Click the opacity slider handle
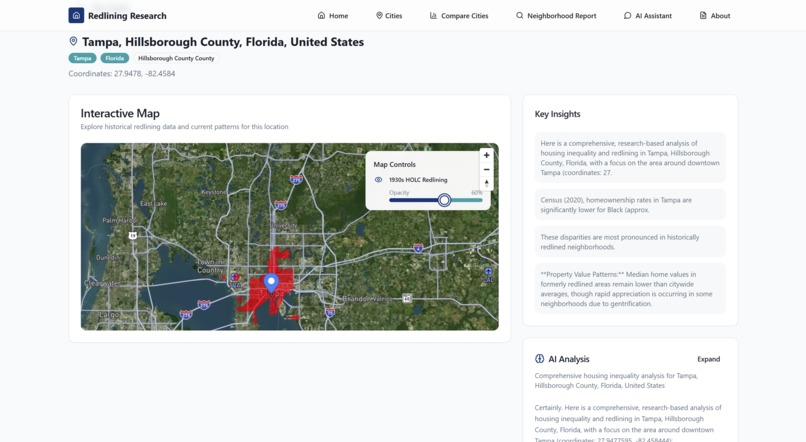The width and height of the screenshot is (806, 442). point(445,200)
